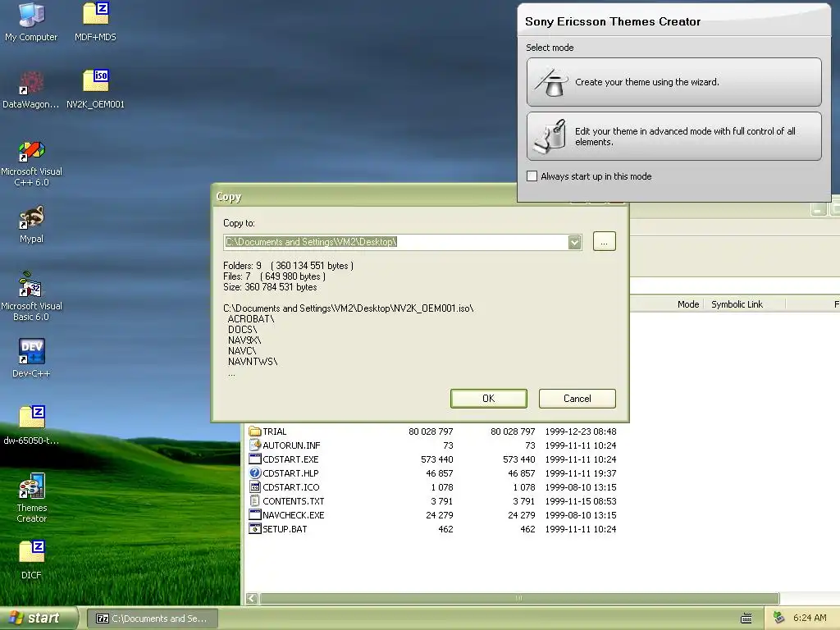Browse for folder with the ... button
The image size is (840, 630).
(605, 242)
